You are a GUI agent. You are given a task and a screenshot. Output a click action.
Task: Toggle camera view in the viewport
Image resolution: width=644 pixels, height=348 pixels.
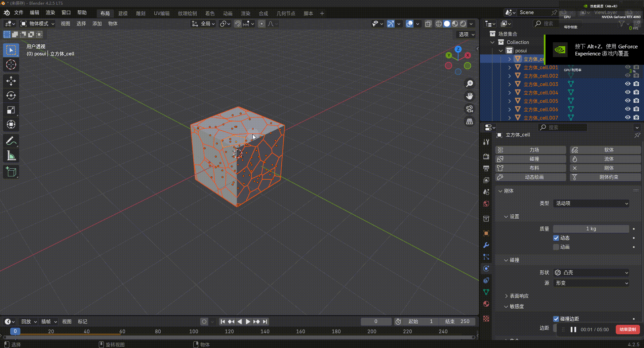point(470,109)
